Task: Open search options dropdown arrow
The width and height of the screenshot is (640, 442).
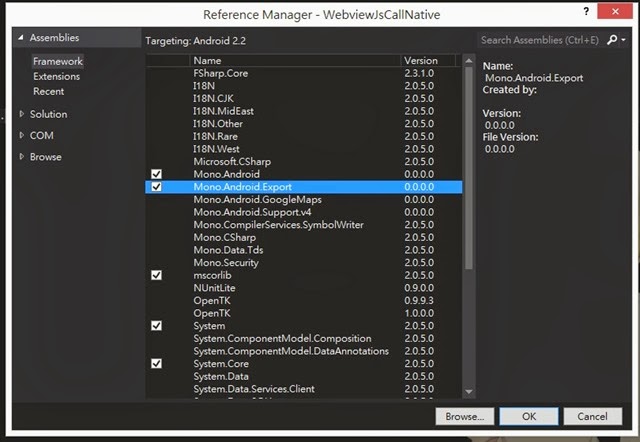Action: [x=623, y=40]
